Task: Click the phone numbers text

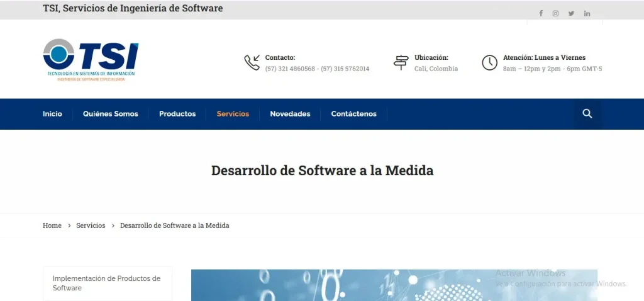Action: coord(317,69)
